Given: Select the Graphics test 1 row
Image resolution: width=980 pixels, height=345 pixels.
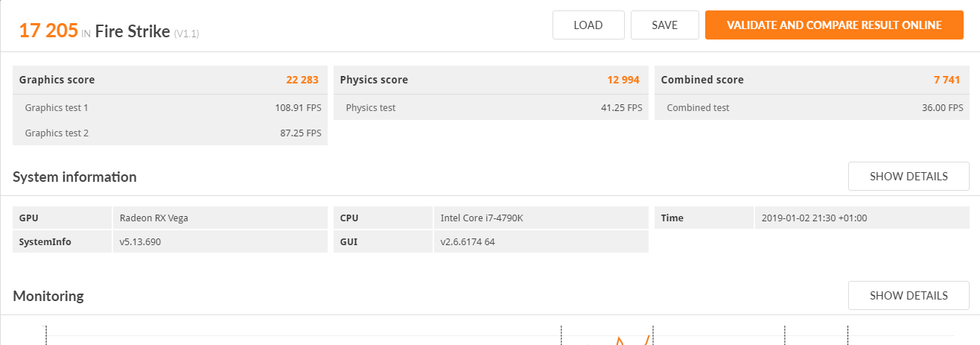Looking at the screenshot, I should 170,108.
